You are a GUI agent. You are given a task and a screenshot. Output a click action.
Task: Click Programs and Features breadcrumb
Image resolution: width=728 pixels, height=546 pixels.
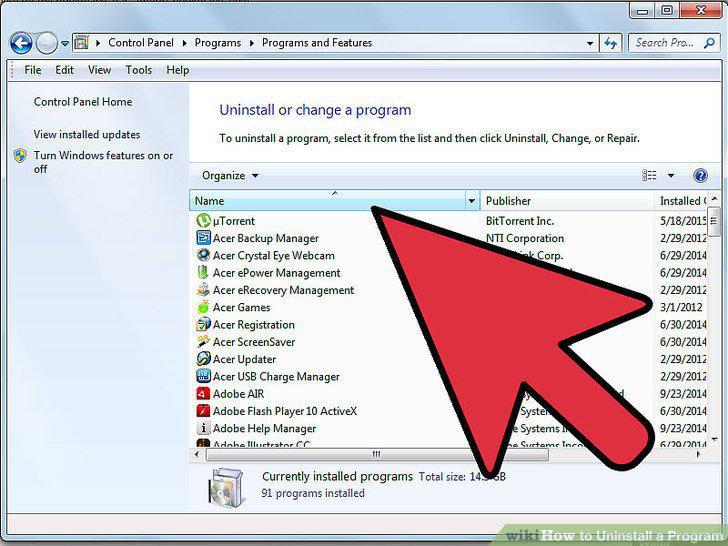(x=317, y=43)
